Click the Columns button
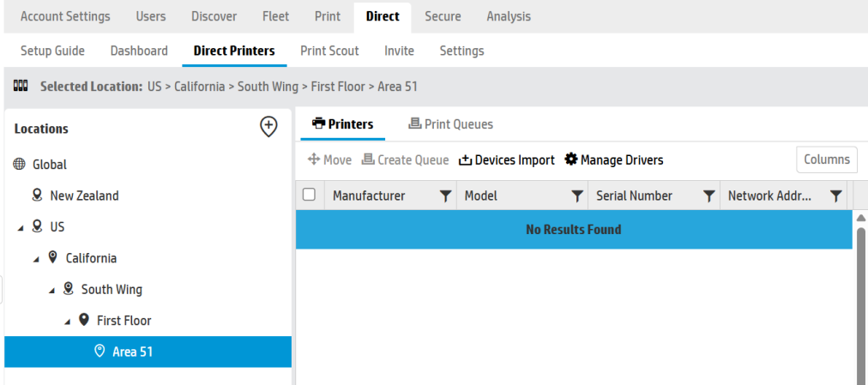868x385 pixels. coord(826,159)
